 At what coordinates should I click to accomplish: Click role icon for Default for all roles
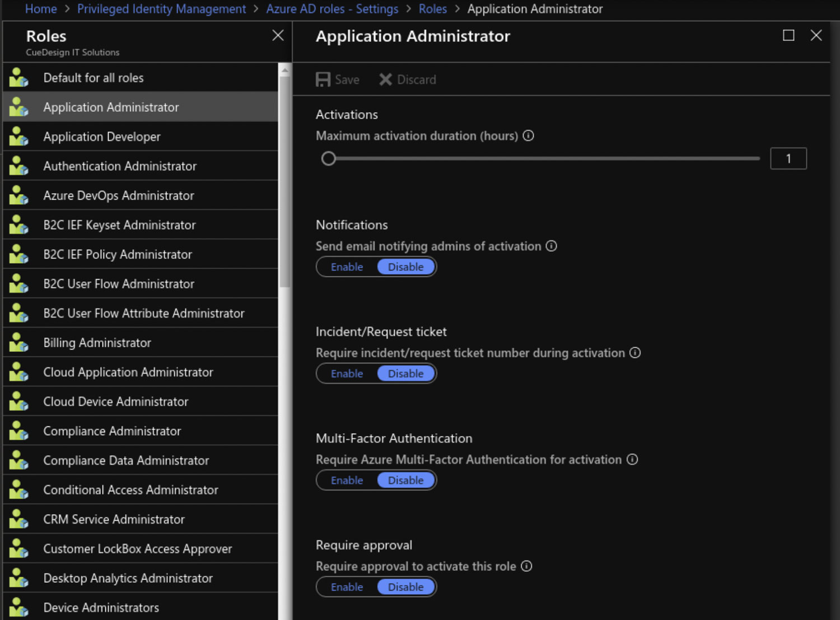(x=18, y=78)
